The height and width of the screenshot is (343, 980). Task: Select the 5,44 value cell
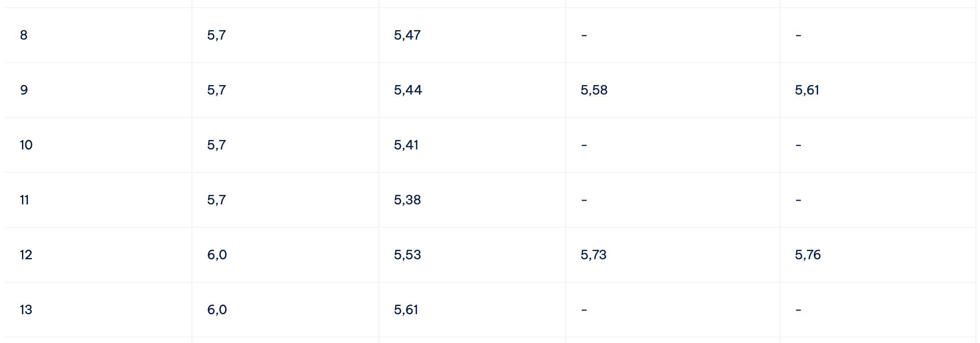(x=472, y=90)
